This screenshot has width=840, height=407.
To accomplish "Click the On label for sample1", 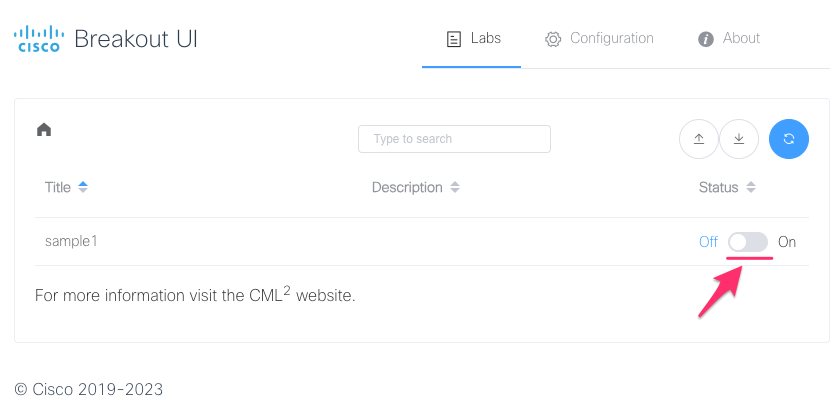I will (x=787, y=242).
